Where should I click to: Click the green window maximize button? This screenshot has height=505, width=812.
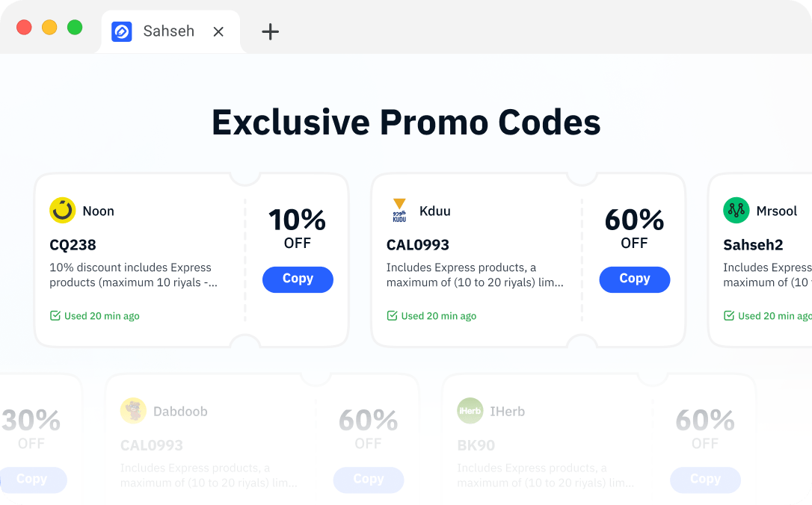pos(75,27)
